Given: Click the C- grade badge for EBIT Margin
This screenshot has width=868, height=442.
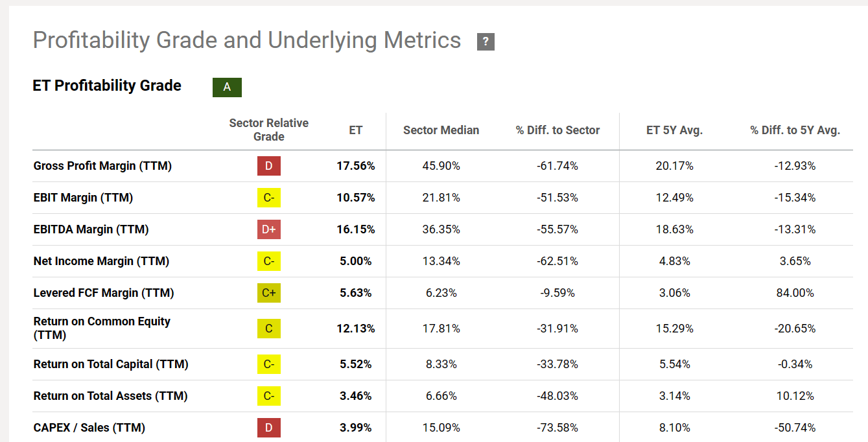Looking at the screenshot, I should (x=269, y=198).
